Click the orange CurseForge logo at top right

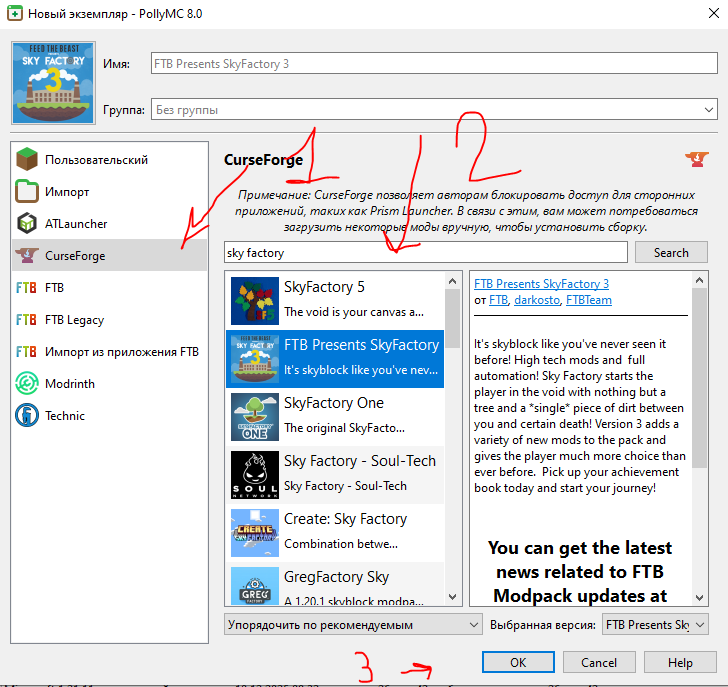coord(696,159)
